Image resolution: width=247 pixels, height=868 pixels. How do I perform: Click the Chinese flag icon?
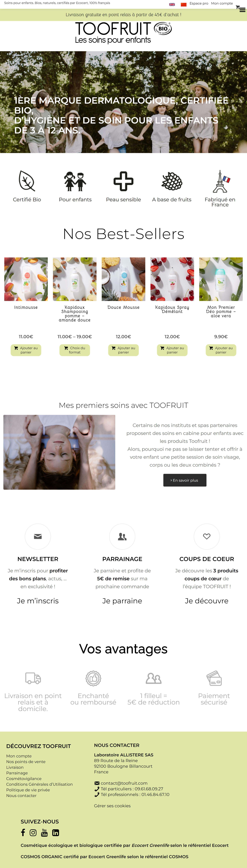pyautogui.click(x=183, y=4)
